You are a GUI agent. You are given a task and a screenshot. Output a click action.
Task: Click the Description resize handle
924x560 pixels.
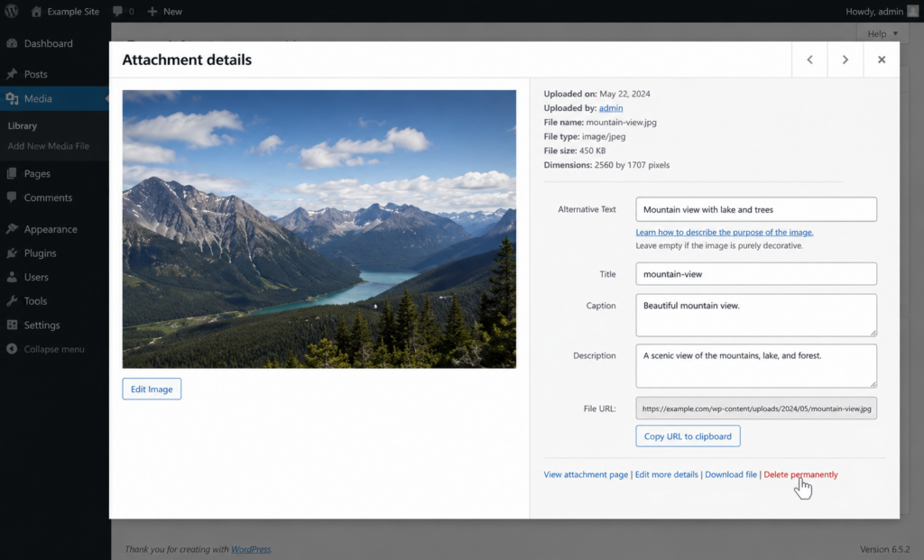tap(873, 383)
